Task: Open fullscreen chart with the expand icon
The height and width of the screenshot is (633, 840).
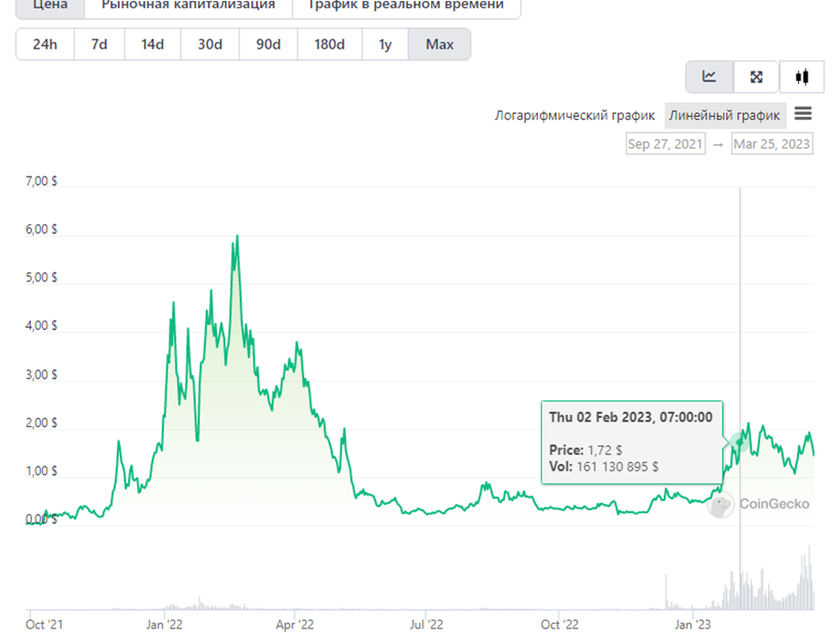Action: [x=756, y=77]
